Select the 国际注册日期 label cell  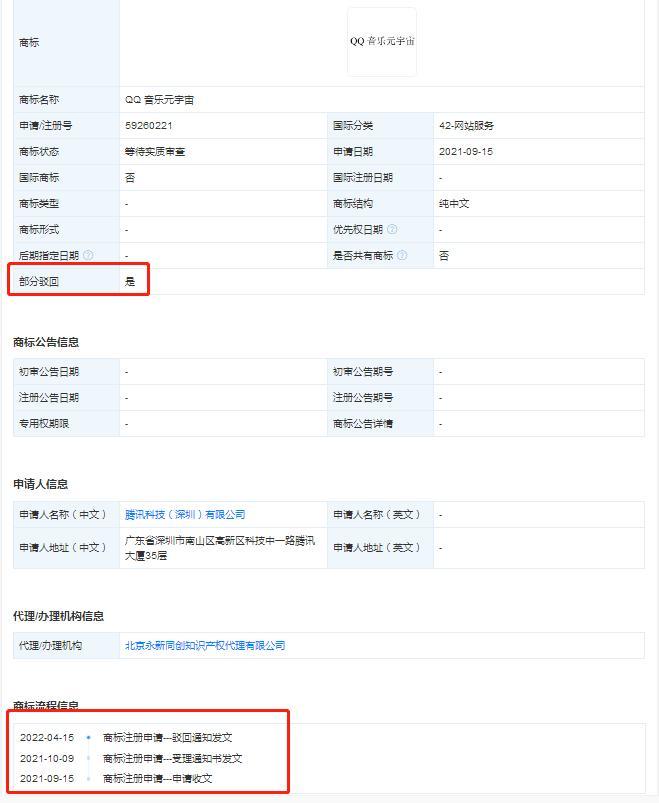coord(380,178)
